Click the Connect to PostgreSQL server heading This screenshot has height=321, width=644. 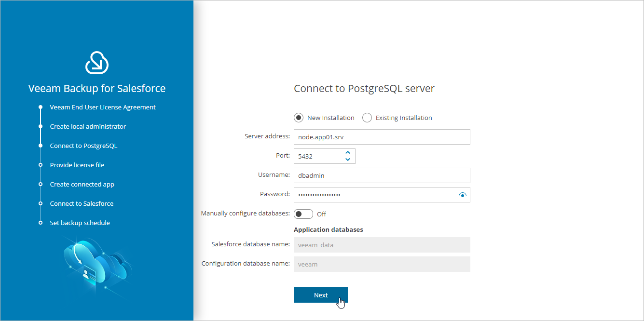(x=364, y=89)
